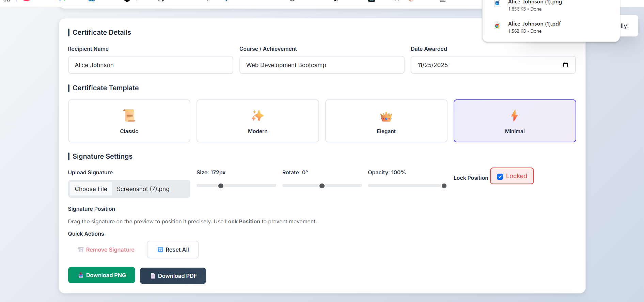Select the Classic certificate template
Image resolution: width=644 pixels, height=302 pixels.
[x=129, y=121]
